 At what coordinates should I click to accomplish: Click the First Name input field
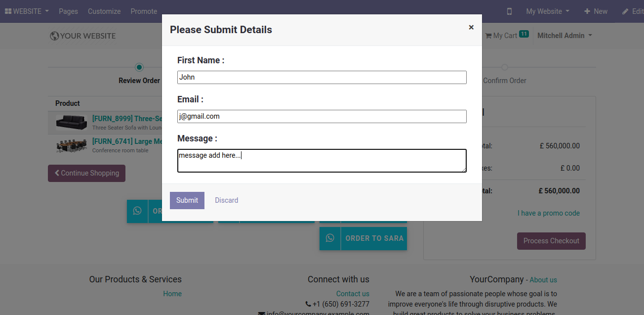click(322, 77)
